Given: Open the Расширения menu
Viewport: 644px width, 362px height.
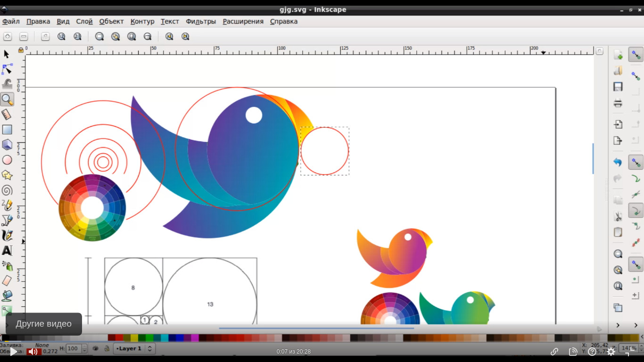Looking at the screenshot, I should coord(243,21).
